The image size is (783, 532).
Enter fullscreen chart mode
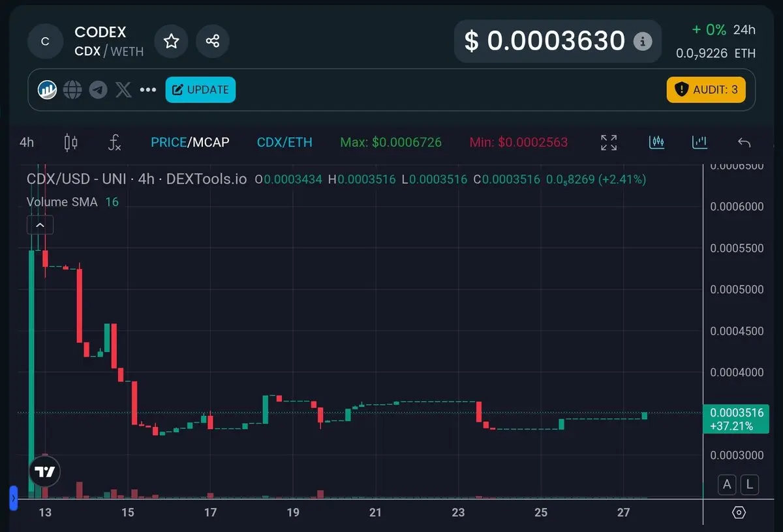click(x=609, y=142)
